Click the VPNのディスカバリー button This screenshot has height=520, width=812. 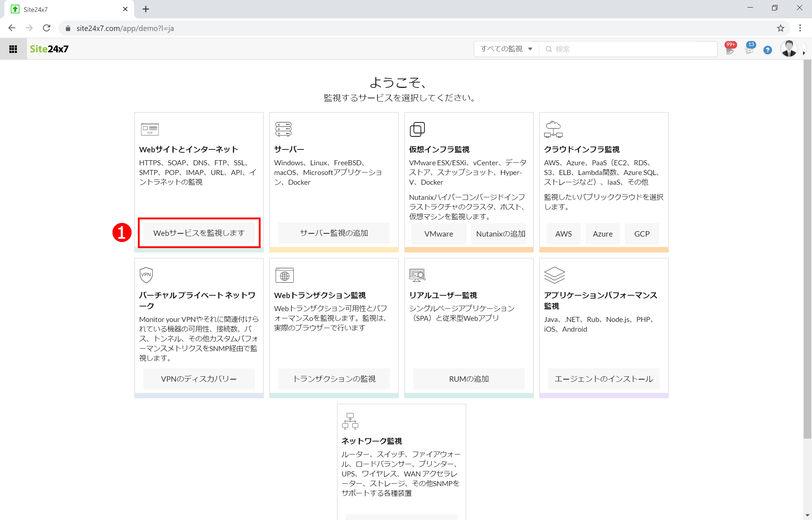(x=199, y=379)
